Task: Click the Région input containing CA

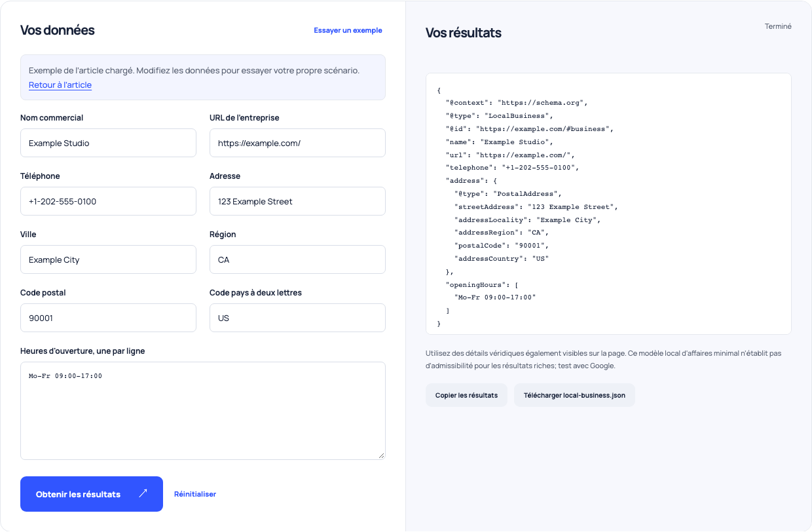Action: (x=297, y=259)
